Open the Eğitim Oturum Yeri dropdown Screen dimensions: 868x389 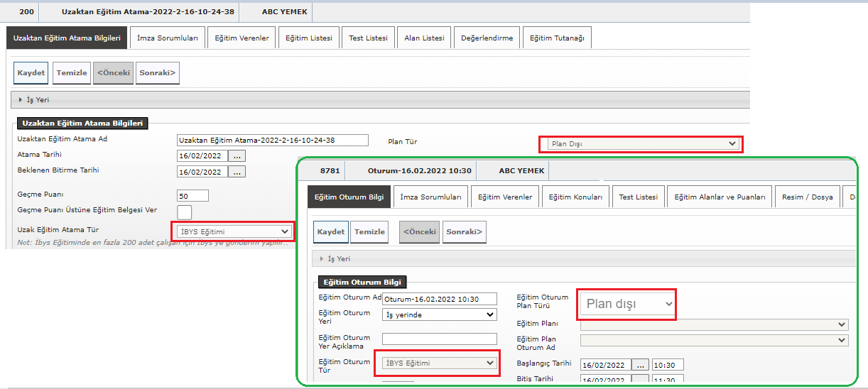pyautogui.click(x=439, y=314)
